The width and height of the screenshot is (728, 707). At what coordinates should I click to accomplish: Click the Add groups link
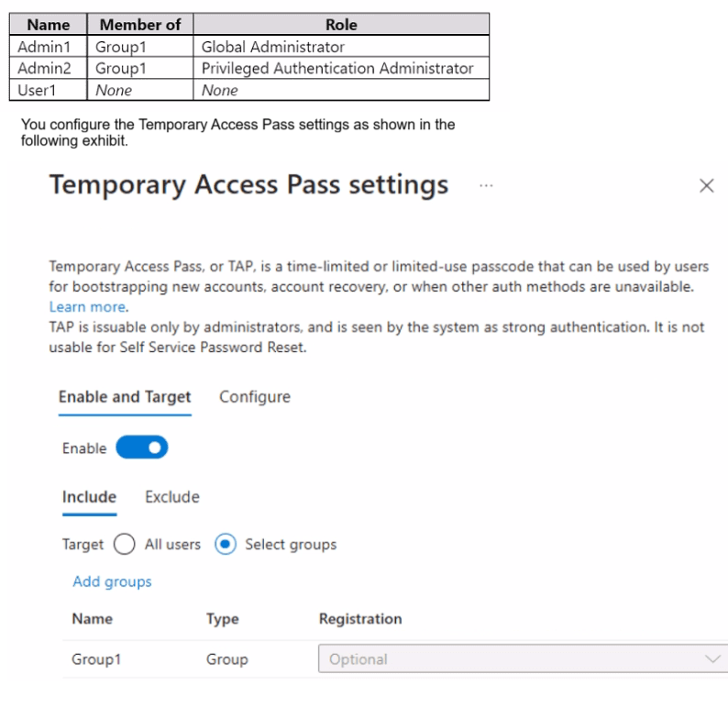click(x=112, y=581)
